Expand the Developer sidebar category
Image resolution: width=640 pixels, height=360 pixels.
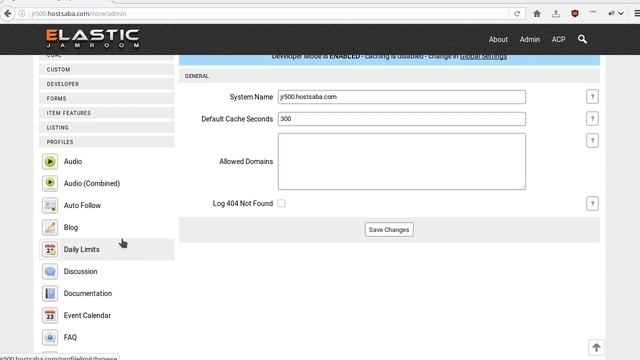point(107,84)
